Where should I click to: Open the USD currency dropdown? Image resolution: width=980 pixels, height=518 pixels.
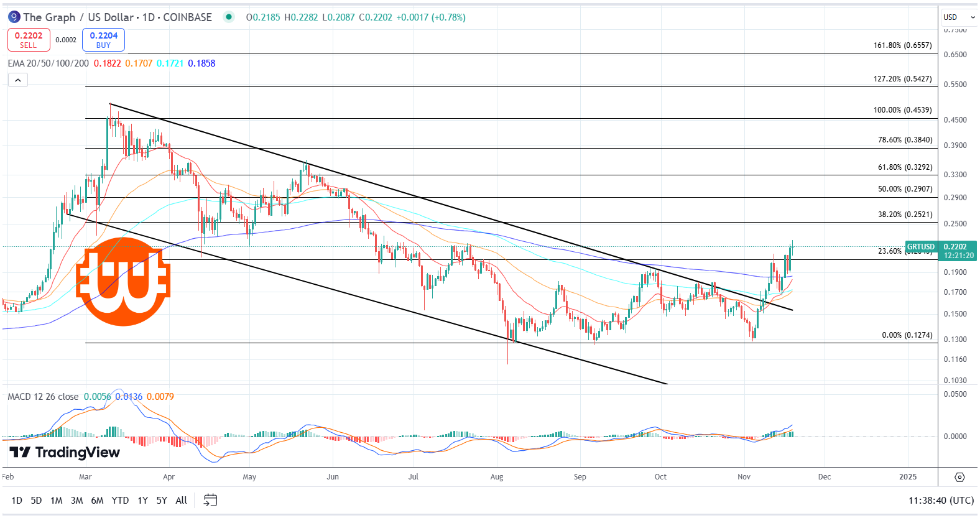click(x=959, y=17)
